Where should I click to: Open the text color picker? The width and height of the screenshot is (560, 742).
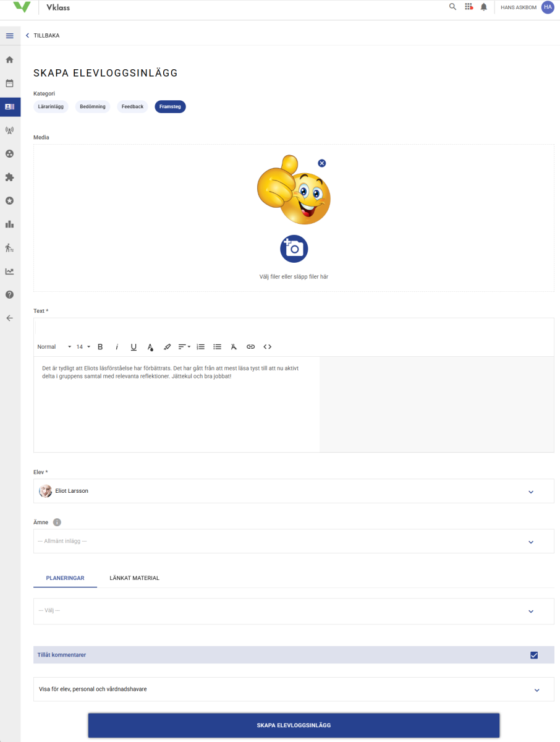(150, 347)
